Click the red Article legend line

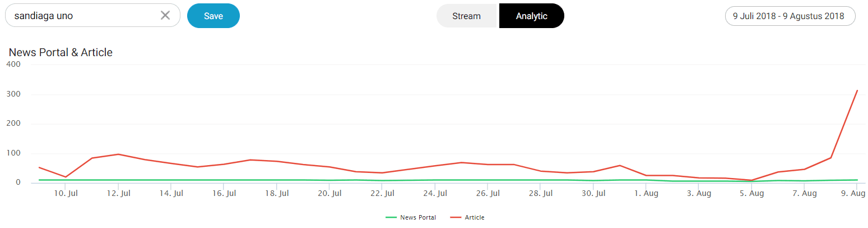(x=457, y=217)
